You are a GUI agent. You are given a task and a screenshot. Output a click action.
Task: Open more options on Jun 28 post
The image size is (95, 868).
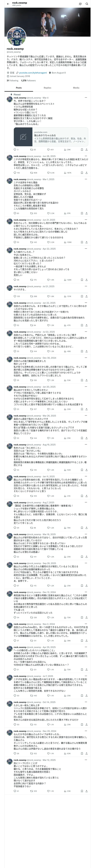(x=86, y=156)
